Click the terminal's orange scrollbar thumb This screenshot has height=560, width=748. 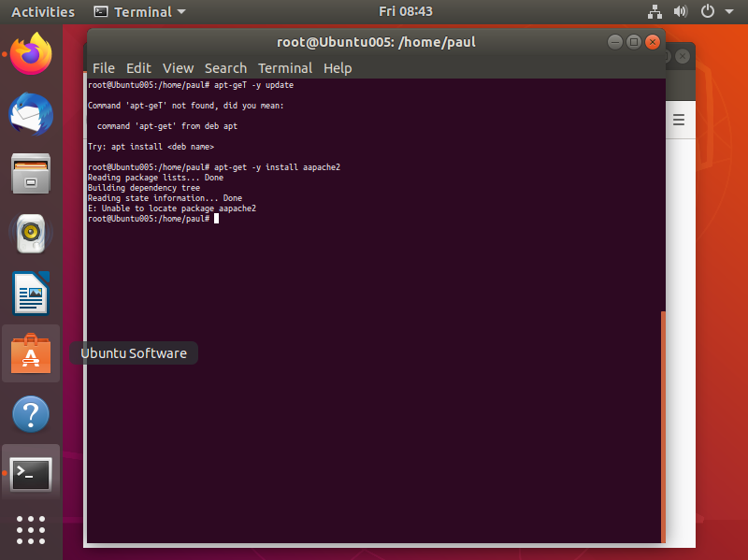tap(663, 427)
